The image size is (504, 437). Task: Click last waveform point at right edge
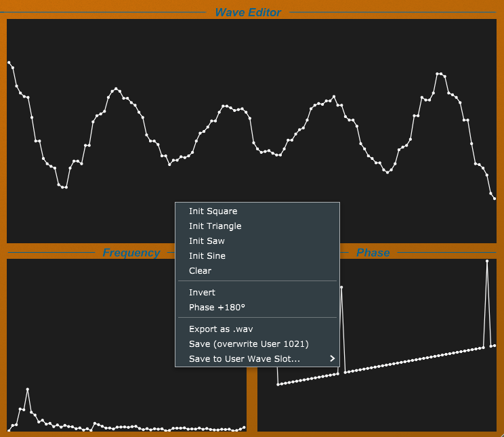495,199
